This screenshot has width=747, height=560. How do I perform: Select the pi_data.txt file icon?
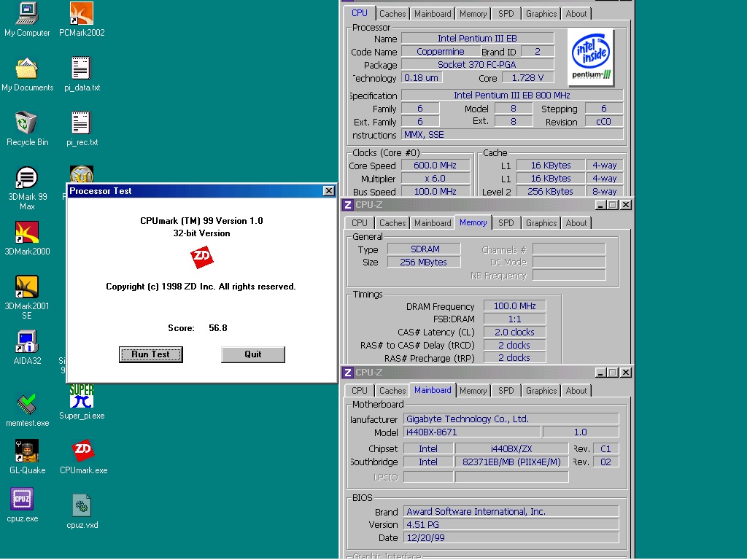point(82,68)
